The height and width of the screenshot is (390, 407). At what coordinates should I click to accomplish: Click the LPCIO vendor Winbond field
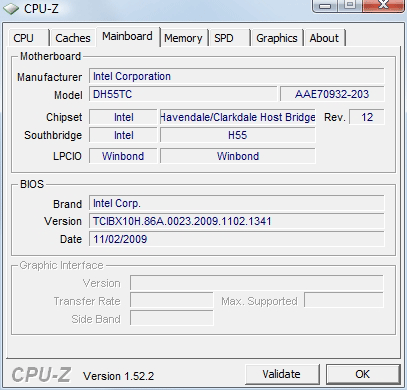tap(123, 156)
